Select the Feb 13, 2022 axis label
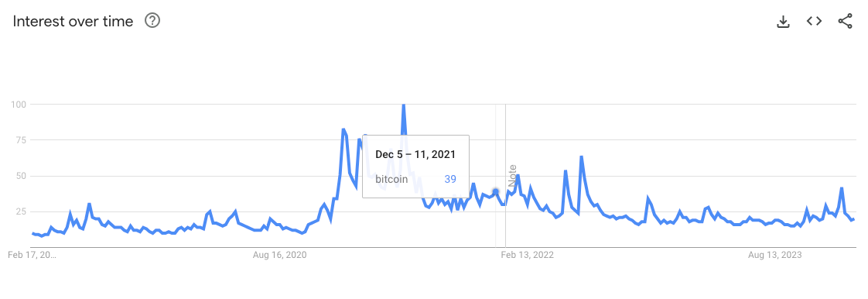The image size is (868, 299). [x=527, y=255]
